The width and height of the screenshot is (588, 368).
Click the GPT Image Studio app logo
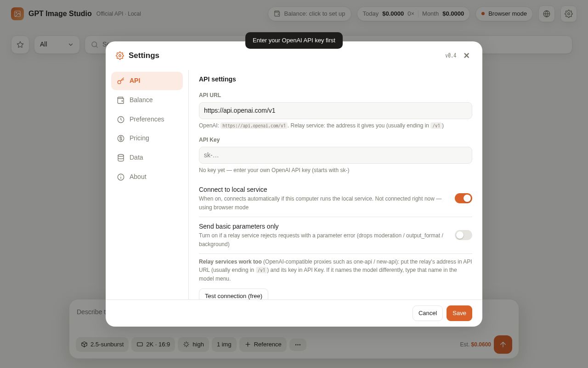17,14
